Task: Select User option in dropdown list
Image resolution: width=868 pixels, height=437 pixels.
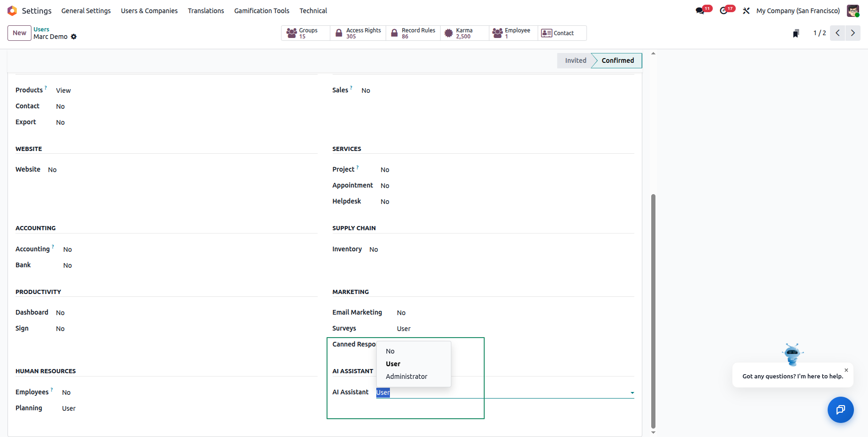Action: click(413, 364)
